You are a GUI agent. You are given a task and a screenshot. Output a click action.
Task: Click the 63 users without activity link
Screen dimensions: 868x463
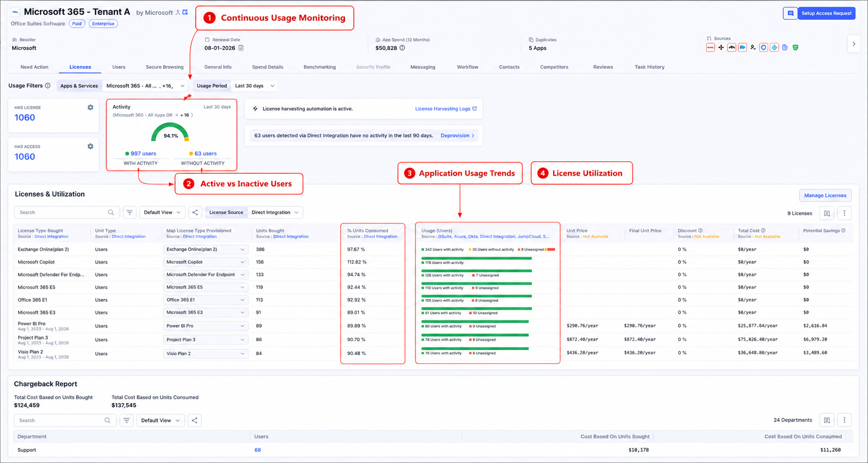(x=206, y=154)
